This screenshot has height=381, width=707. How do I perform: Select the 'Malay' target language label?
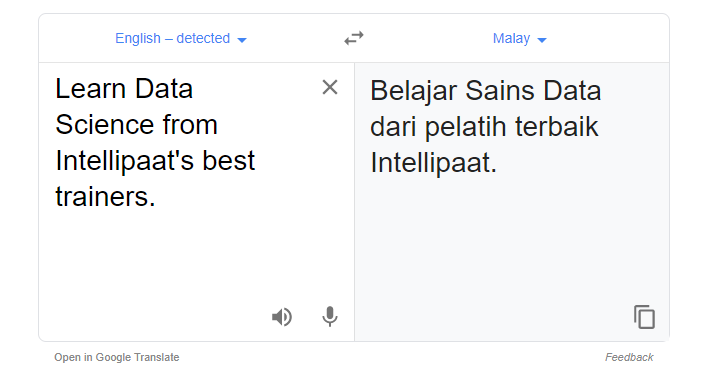pyautogui.click(x=511, y=38)
